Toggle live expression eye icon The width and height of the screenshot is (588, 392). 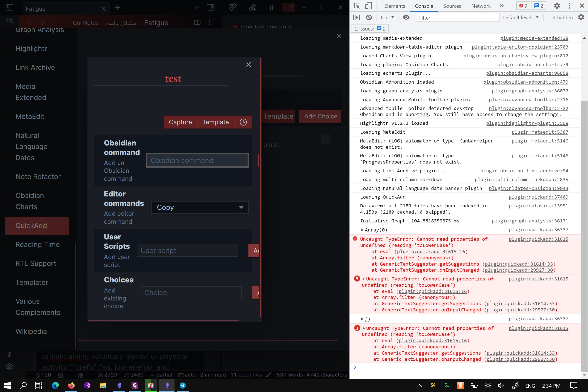point(406,17)
